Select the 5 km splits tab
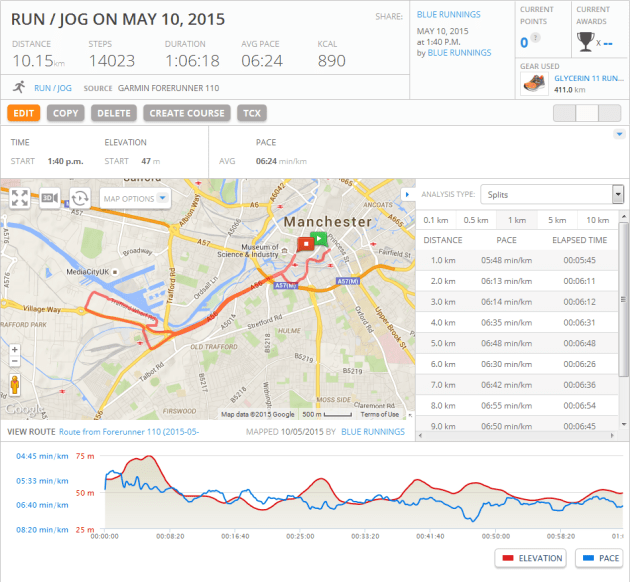This screenshot has width=630, height=582. coord(557,220)
